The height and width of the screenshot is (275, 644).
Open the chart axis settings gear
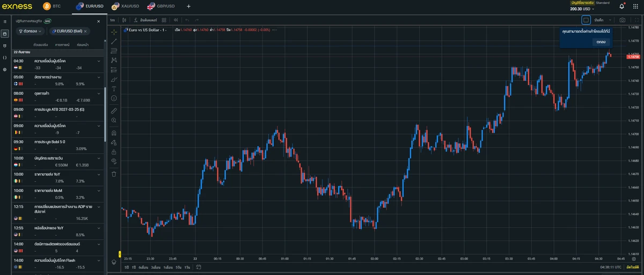(634, 258)
